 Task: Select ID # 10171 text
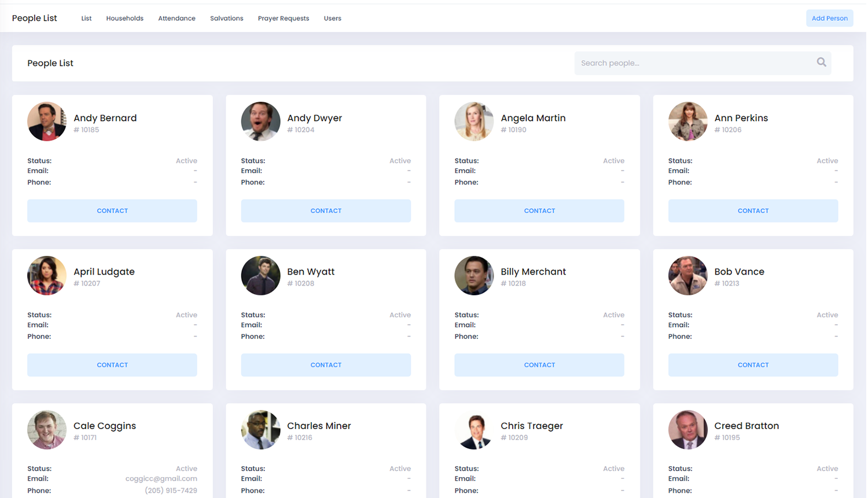[x=85, y=438]
